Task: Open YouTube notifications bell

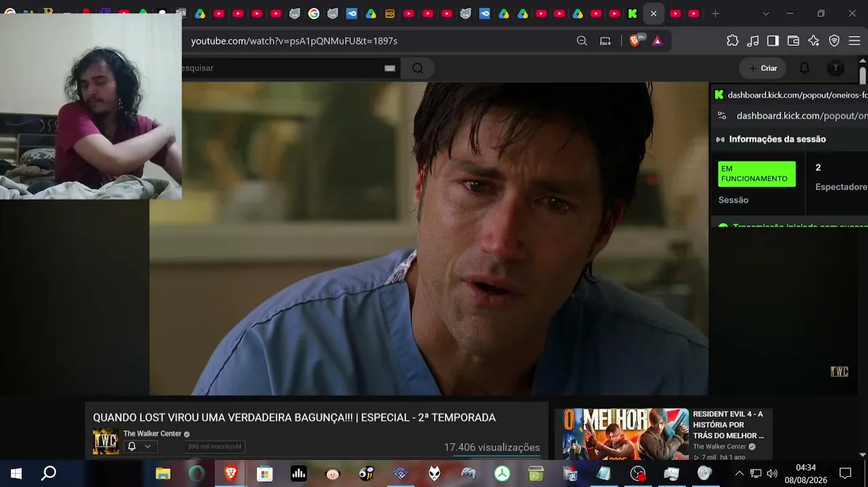Action: 804,68
